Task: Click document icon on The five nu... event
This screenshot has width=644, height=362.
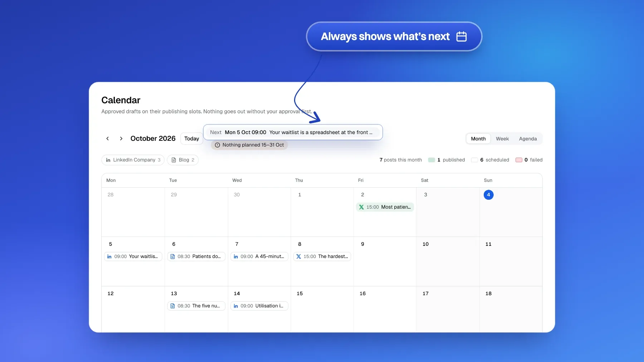Action: click(173, 306)
